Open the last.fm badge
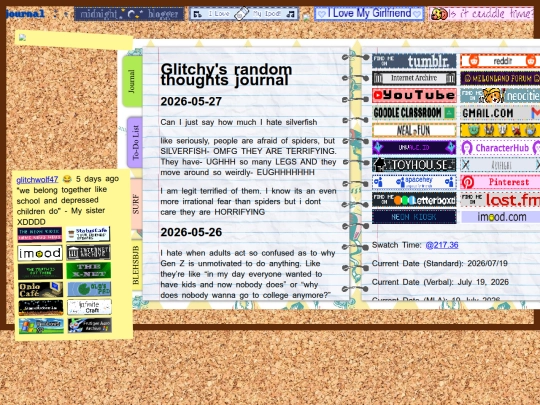Image resolution: width=540 pixels, height=405 pixels. (500, 200)
